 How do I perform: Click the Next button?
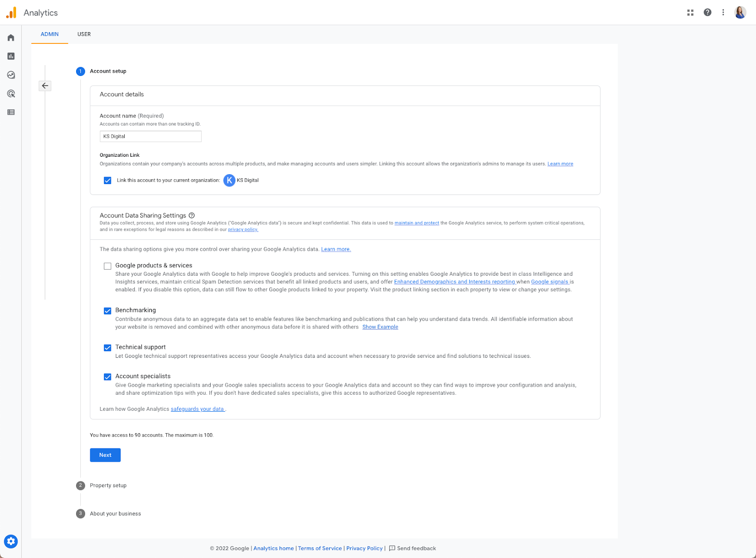tap(105, 455)
